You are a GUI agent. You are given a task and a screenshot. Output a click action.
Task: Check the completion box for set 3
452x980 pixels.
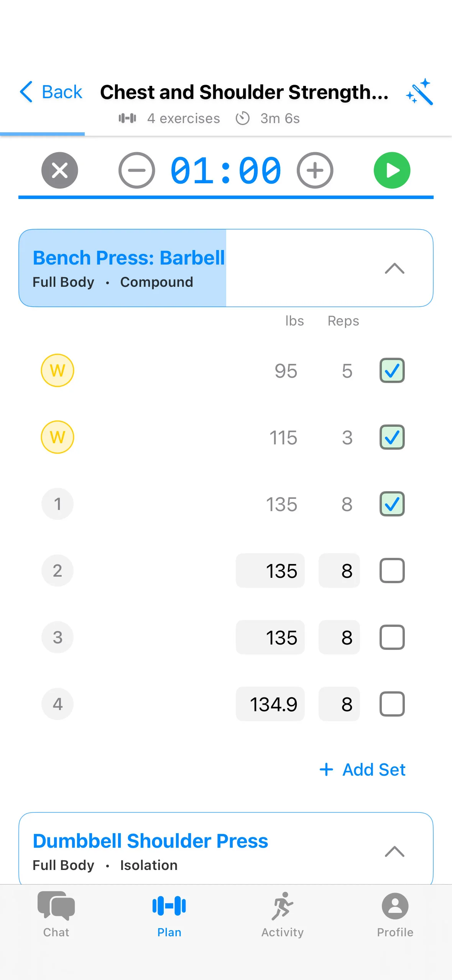391,637
